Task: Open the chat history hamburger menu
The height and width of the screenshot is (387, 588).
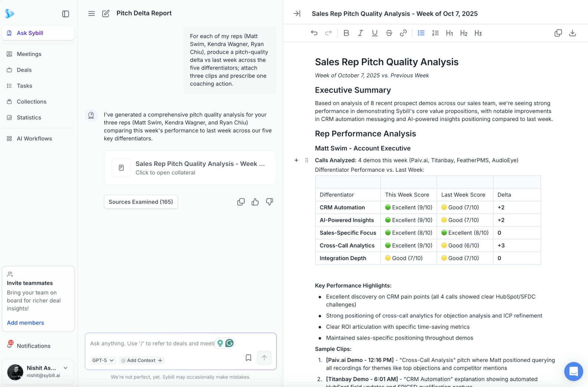Action: pos(92,13)
